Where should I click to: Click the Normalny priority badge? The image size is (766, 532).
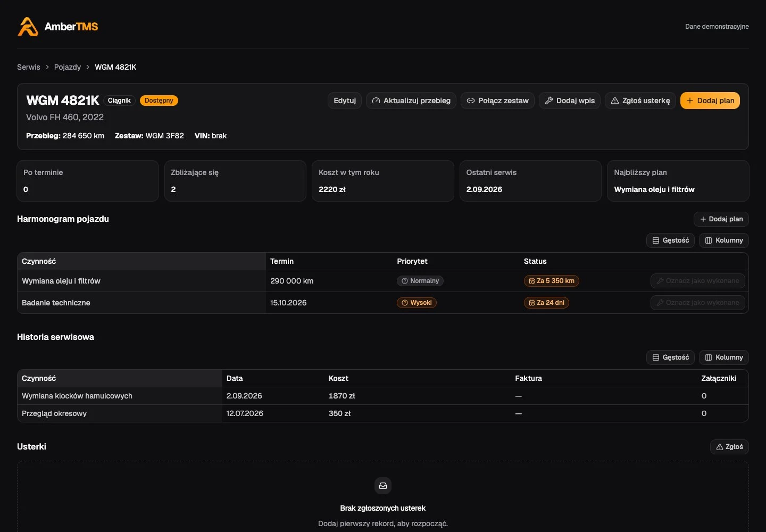420,281
